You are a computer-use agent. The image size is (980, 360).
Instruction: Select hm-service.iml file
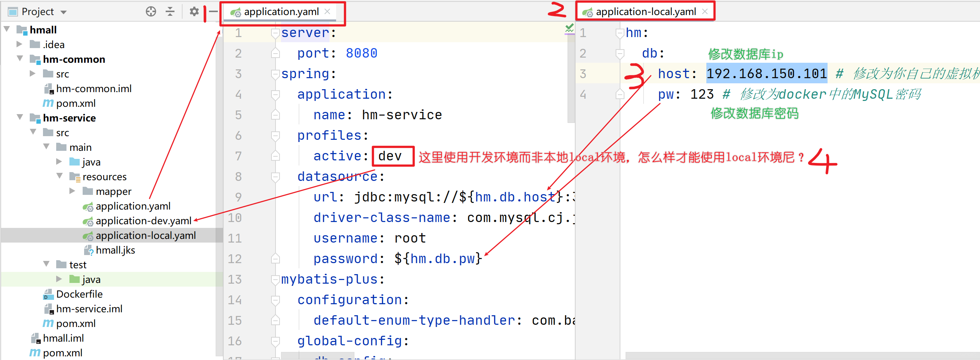click(89, 309)
